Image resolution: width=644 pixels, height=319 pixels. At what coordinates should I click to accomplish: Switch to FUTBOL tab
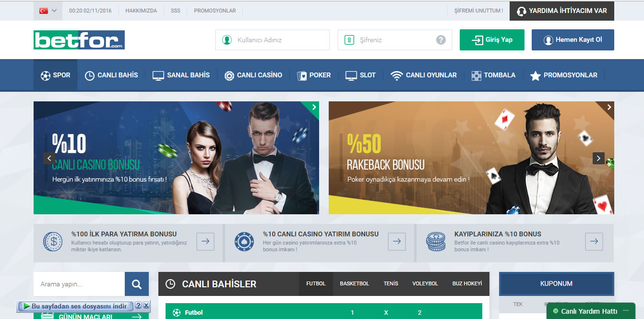coord(316,283)
